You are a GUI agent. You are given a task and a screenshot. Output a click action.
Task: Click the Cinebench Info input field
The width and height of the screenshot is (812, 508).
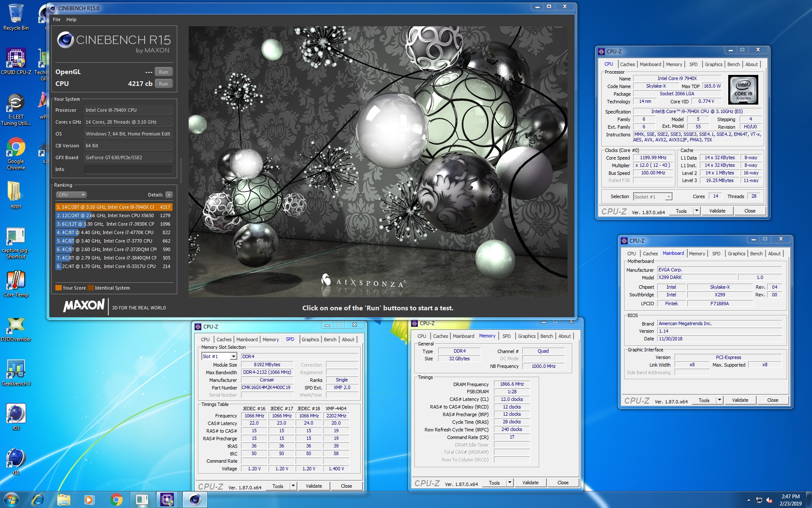pyautogui.click(x=128, y=169)
